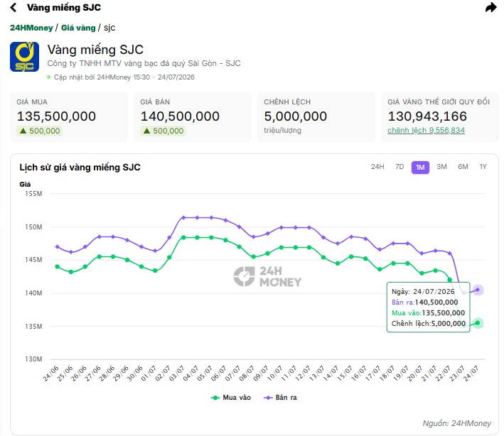504x436 pixels.
Task: Go back using the left arrow icon
Action: coord(14,7)
